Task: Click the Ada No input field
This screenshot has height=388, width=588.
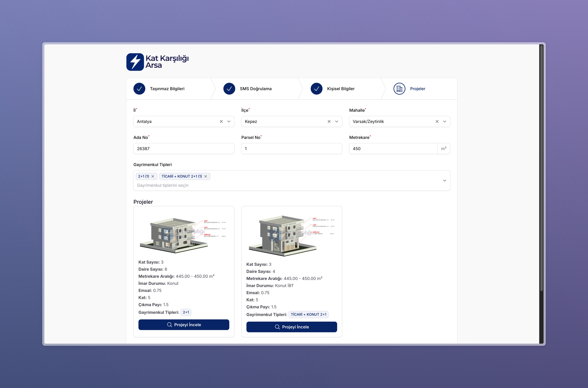Action: point(184,149)
